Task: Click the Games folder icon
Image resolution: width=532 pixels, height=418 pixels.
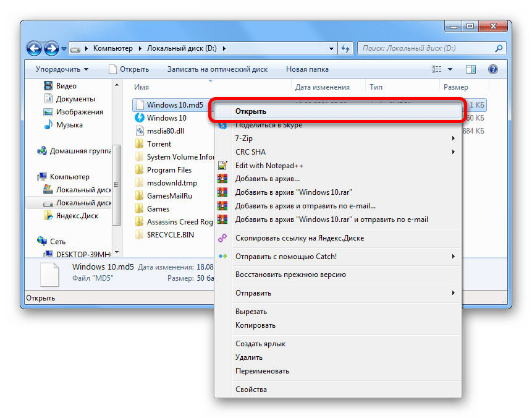Action: point(140,209)
